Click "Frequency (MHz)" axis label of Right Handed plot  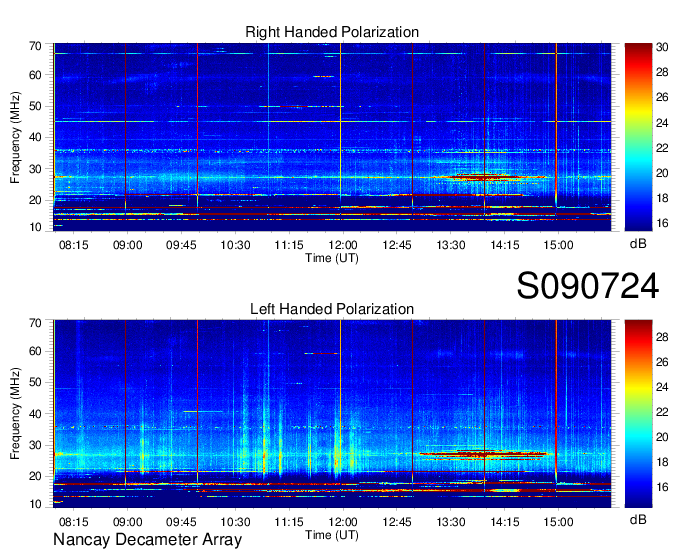pos(15,137)
